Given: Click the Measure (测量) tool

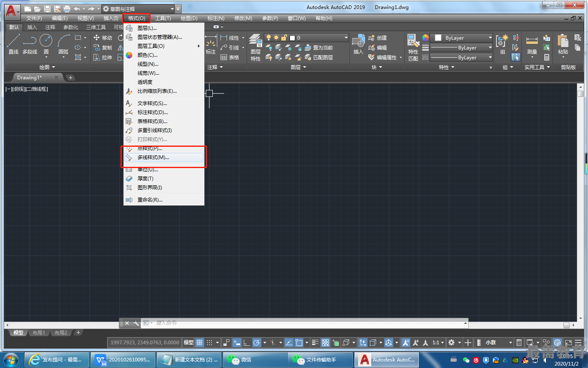Looking at the screenshot, I should (532, 45).
